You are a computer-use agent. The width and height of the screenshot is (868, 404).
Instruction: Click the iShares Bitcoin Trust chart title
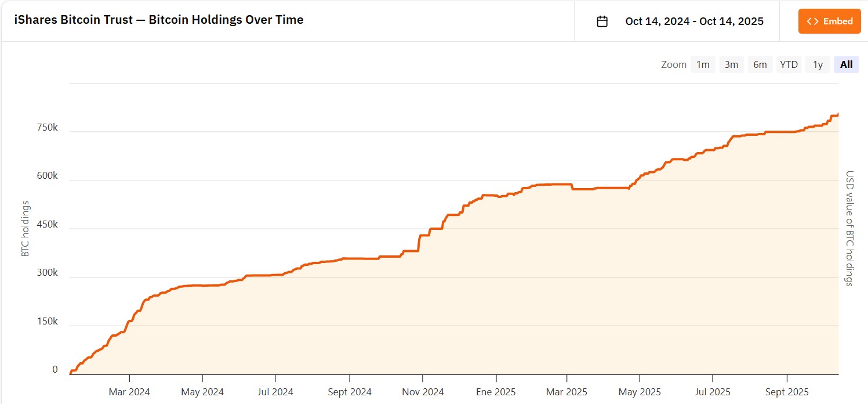pyautogui.click(x=159, y=20)
